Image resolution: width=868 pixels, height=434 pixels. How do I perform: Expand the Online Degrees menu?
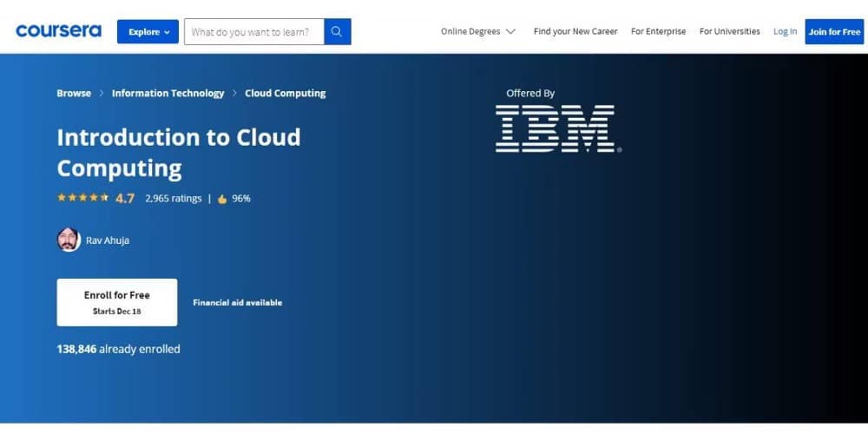[x=478, y=31]
